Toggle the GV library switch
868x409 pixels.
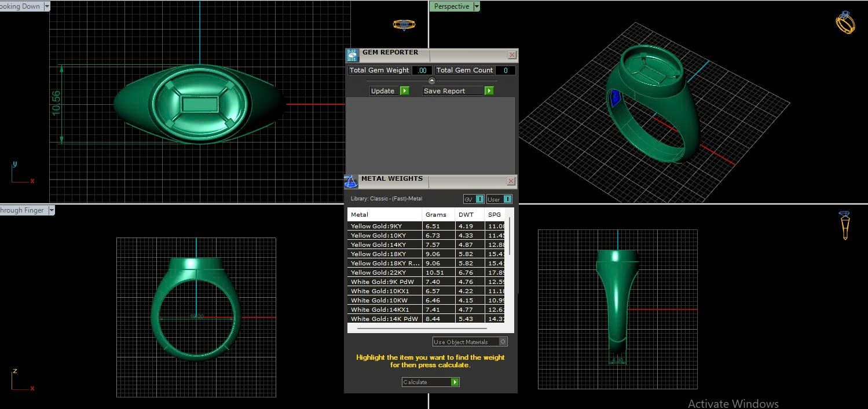pyautogui.click(x=479, y=199)
